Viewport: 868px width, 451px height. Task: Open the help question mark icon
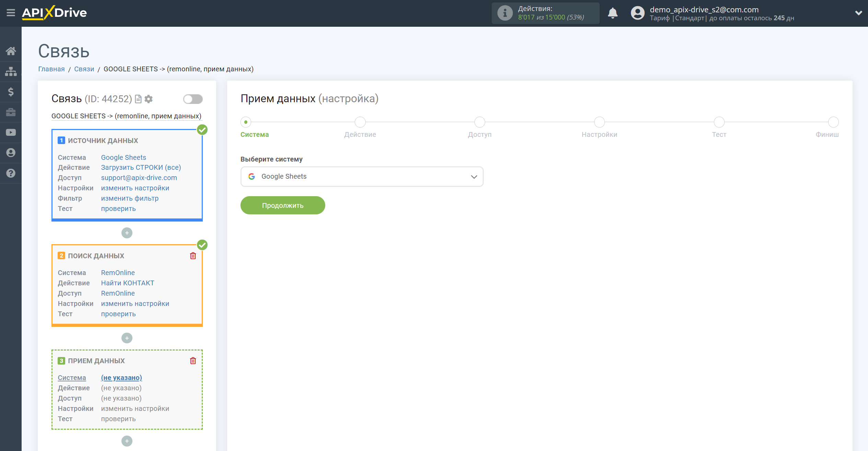(x=11, y=173)
